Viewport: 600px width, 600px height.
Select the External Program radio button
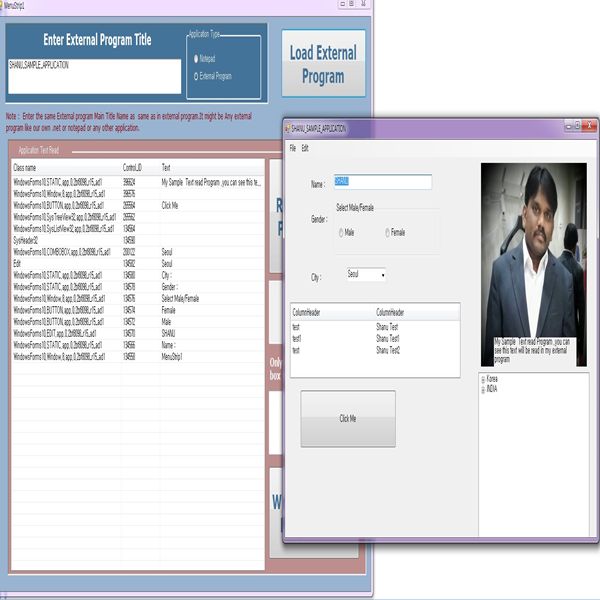(196, 76)
